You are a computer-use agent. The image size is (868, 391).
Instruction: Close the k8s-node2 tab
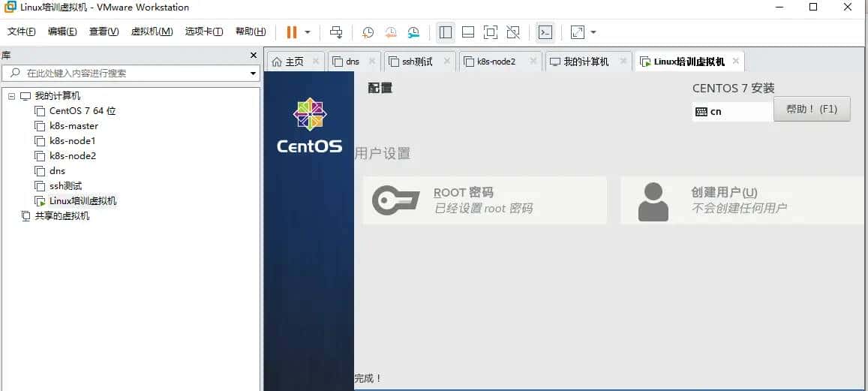(x=533, y=61)
